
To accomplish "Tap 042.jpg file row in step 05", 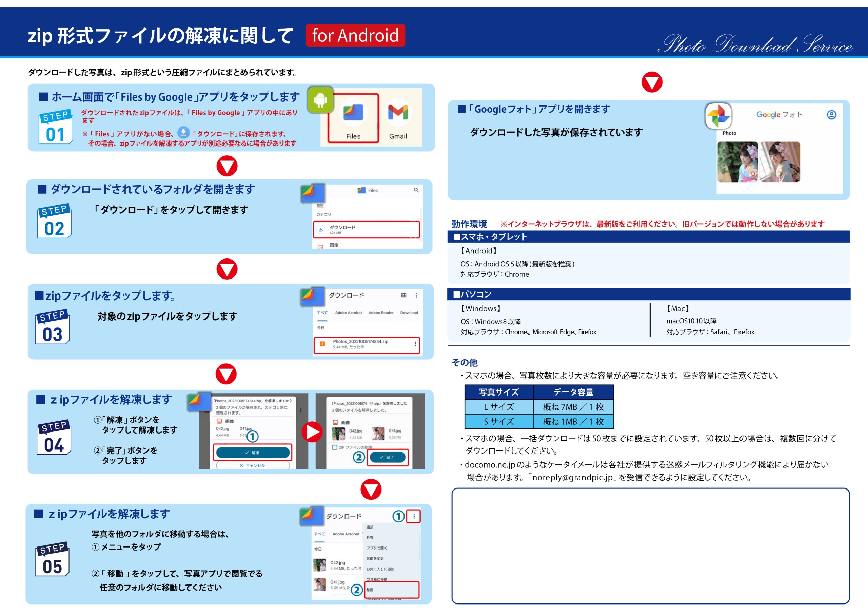I will tap(337, 565).
